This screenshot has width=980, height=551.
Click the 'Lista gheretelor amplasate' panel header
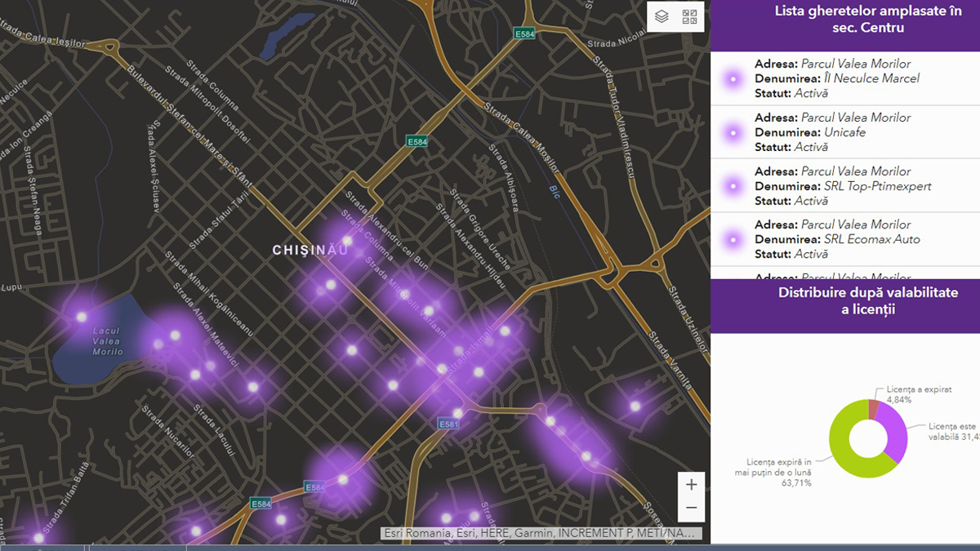pyautogui.click(x=844, y=20)
